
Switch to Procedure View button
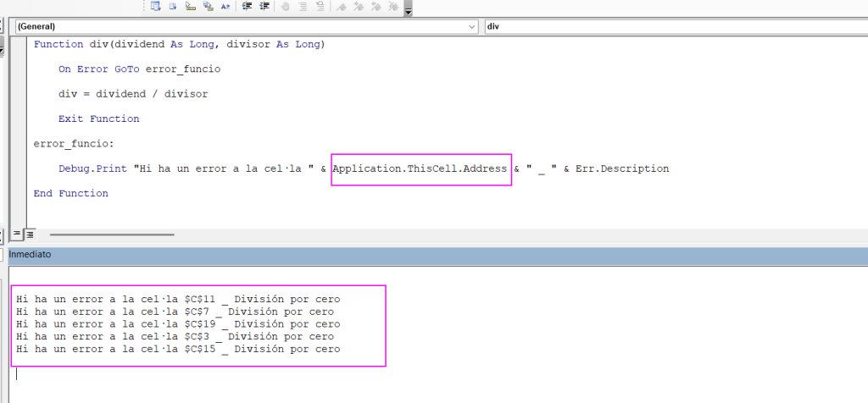17,234
